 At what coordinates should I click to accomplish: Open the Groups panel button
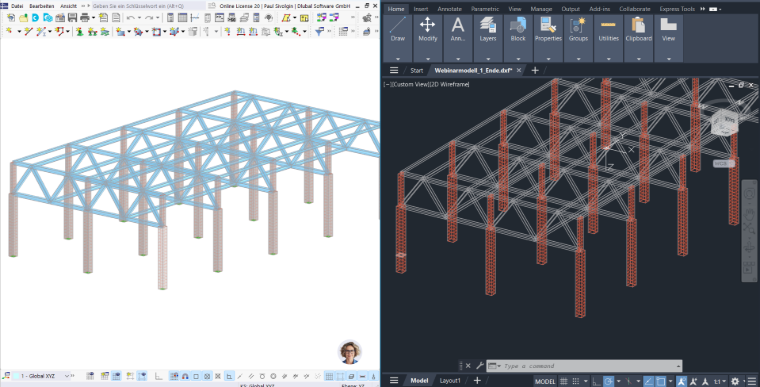578,38
